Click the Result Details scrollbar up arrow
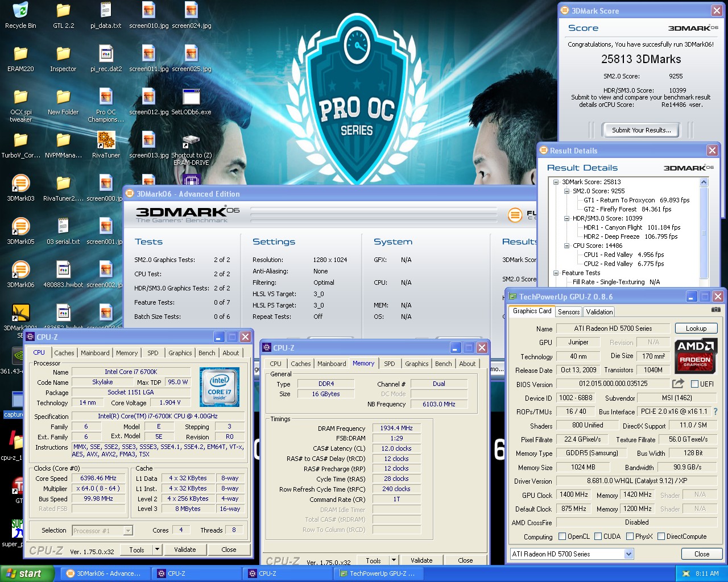Viewport: 728px width, 582px height. (x=704, y=182)
